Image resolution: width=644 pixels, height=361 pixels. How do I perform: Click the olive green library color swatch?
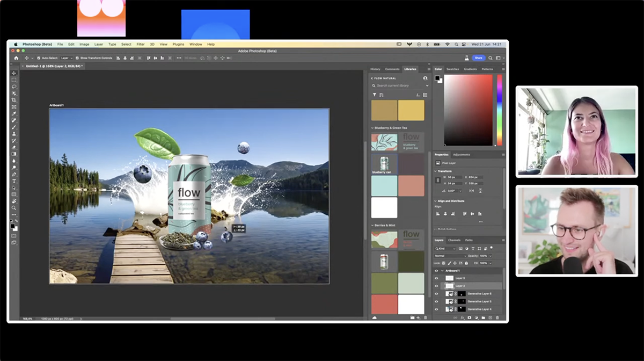[384, 283]
